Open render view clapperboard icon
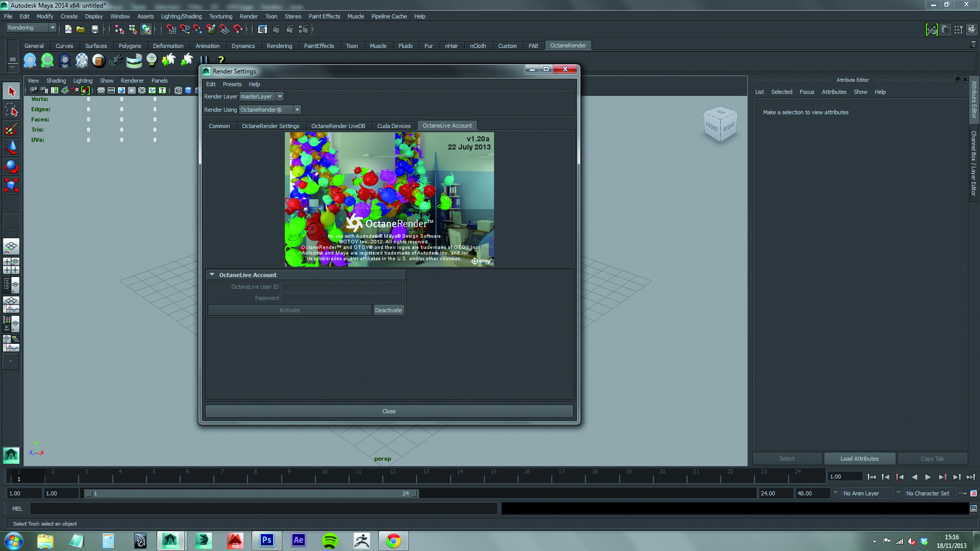This screenshot has height=551, width=980. (262, 30)
